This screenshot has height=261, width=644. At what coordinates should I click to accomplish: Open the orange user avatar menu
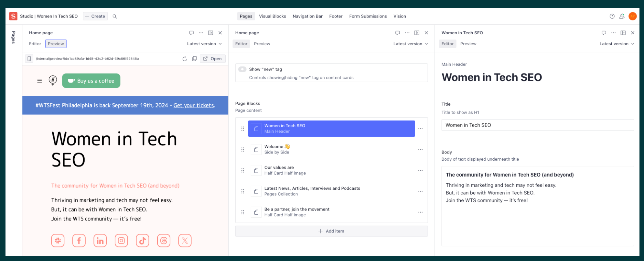pos(633,16)
